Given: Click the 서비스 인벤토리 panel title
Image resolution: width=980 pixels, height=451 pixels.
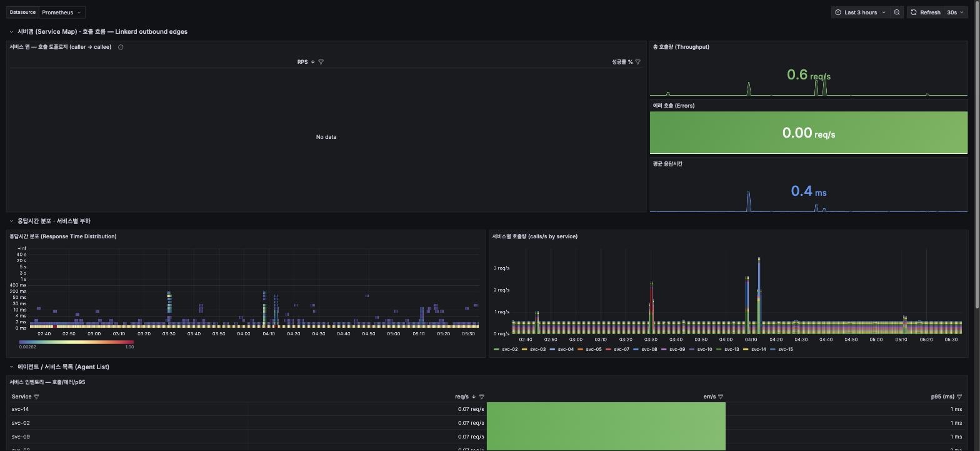Looking at the screenshot, I should (47, 382).
